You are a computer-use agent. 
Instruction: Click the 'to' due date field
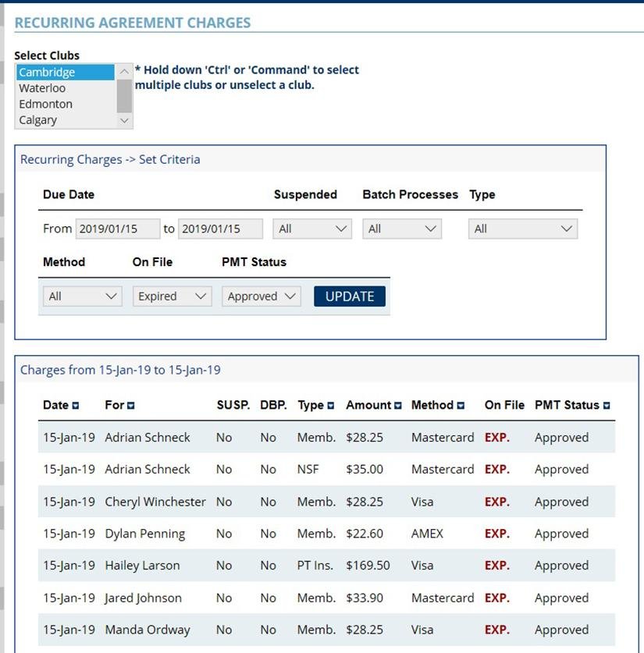coord(220,229)
